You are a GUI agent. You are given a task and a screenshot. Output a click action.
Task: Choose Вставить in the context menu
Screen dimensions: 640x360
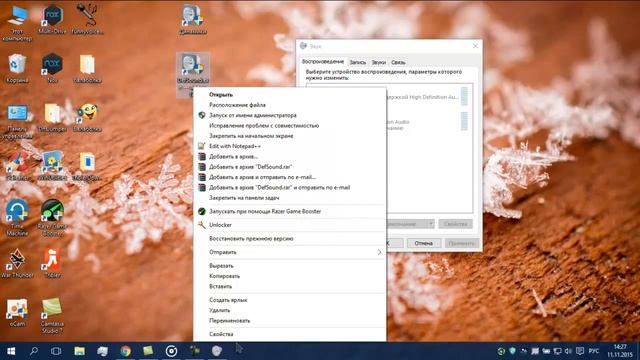click(290, 287)
